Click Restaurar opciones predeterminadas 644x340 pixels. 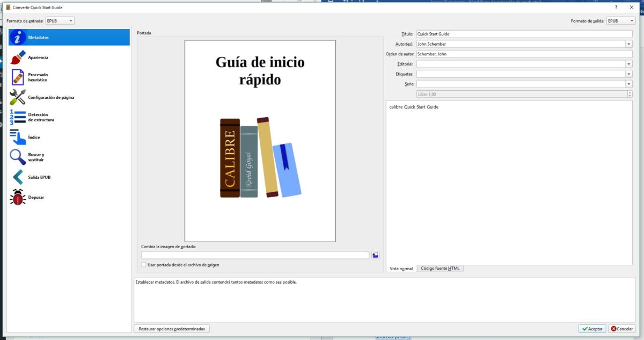tap(172, 328)
